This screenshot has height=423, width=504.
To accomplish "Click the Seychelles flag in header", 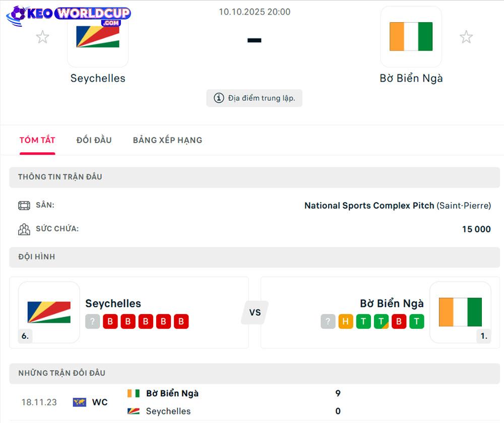I will pyautogui.click(x=98, y=37).
